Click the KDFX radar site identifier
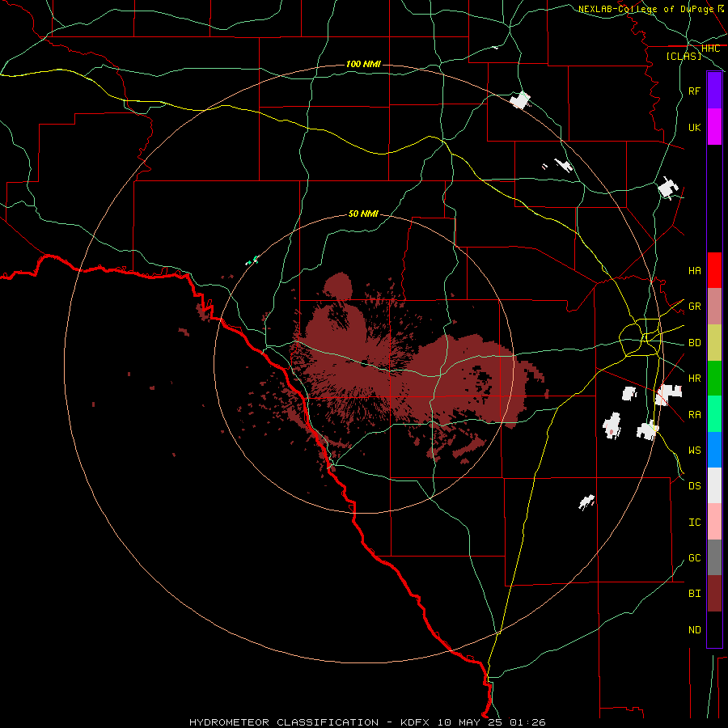The height and width of the screenshot is (728, 728). [415, 722]
